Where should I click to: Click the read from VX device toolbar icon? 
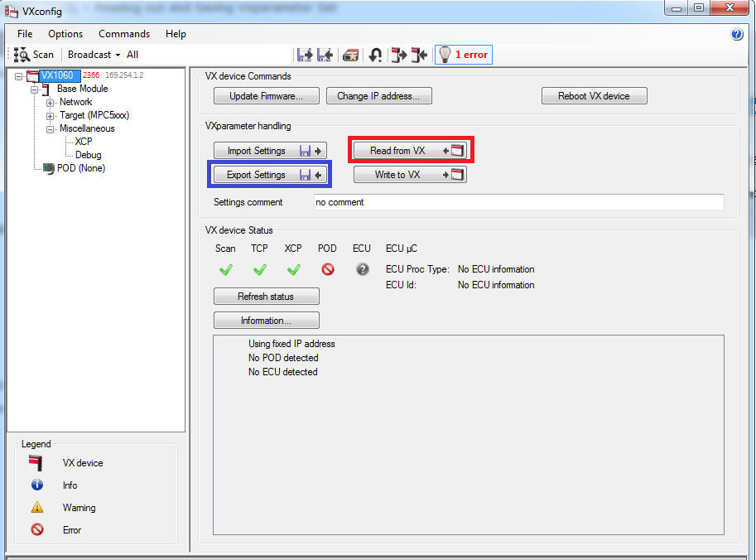tap(399, 55)
